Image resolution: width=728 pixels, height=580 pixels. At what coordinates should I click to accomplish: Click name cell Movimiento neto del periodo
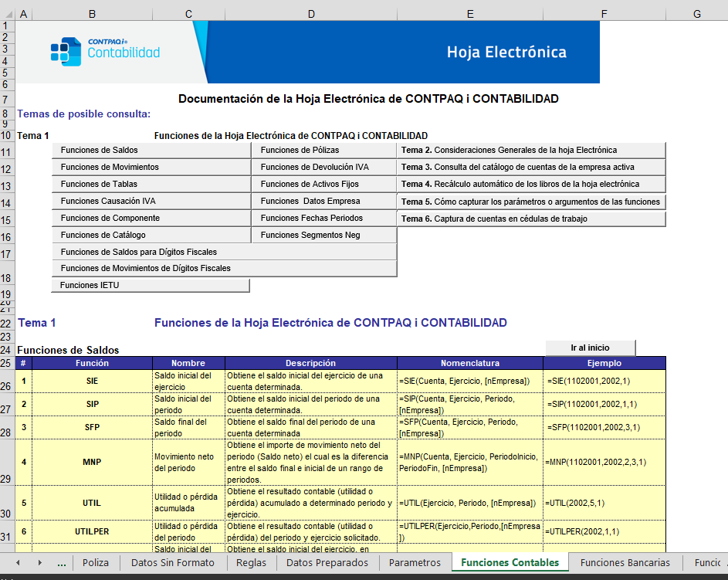188,463
